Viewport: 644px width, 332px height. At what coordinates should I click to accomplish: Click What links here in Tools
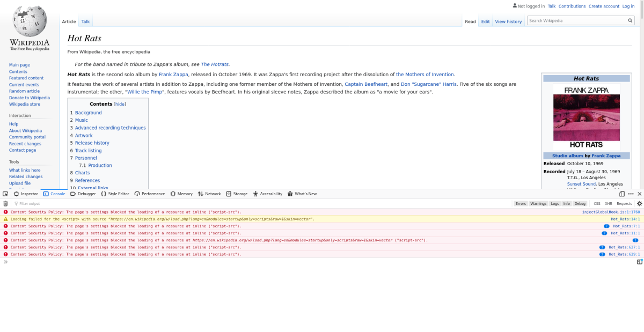point(25,171)
